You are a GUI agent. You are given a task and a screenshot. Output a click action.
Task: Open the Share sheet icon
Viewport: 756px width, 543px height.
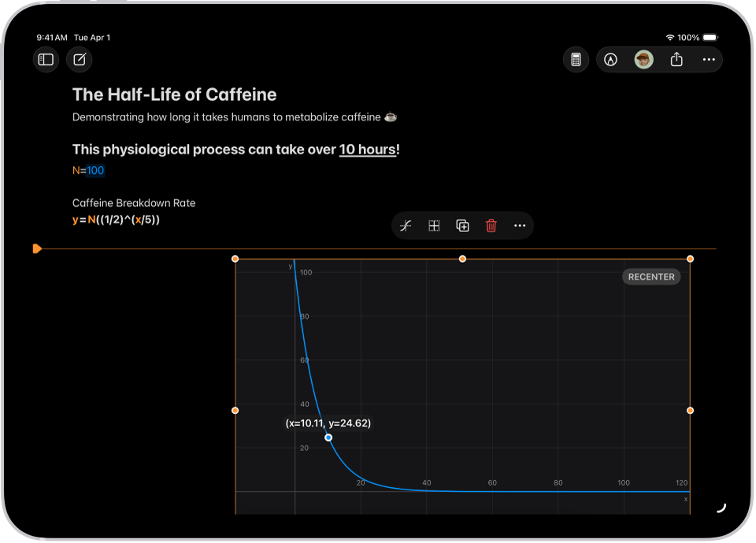click(676, 60)
